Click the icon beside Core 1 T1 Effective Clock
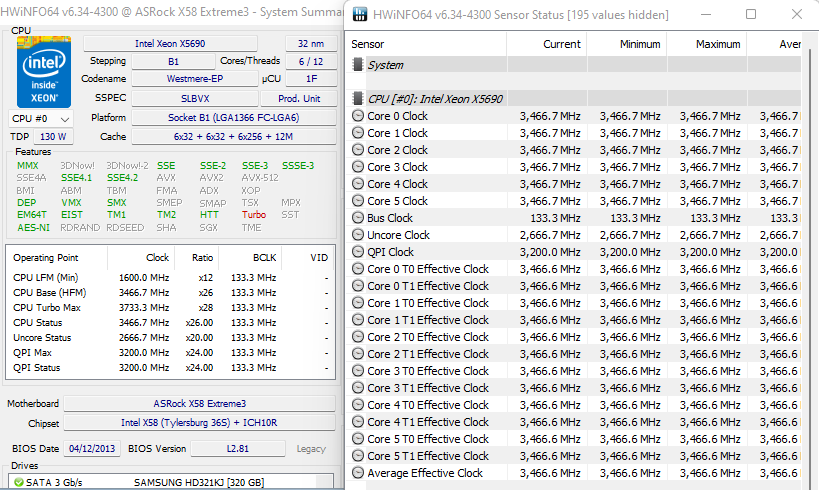This screenshot has width=819, height=490. tap(358, 320)
